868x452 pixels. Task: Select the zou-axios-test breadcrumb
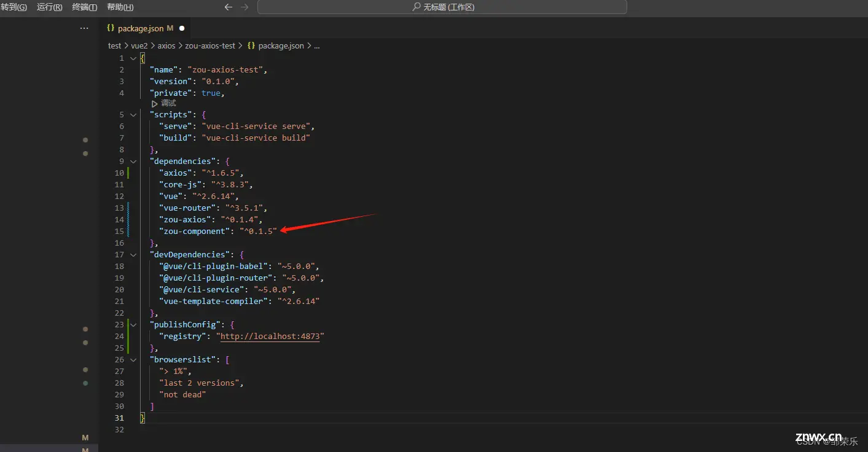[210, 45]
